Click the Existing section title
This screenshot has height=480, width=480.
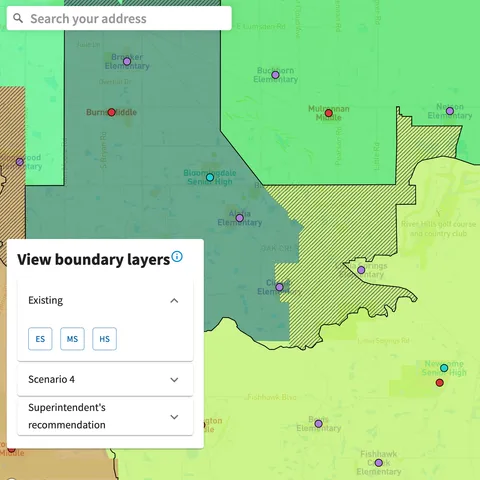click(45, 300)
